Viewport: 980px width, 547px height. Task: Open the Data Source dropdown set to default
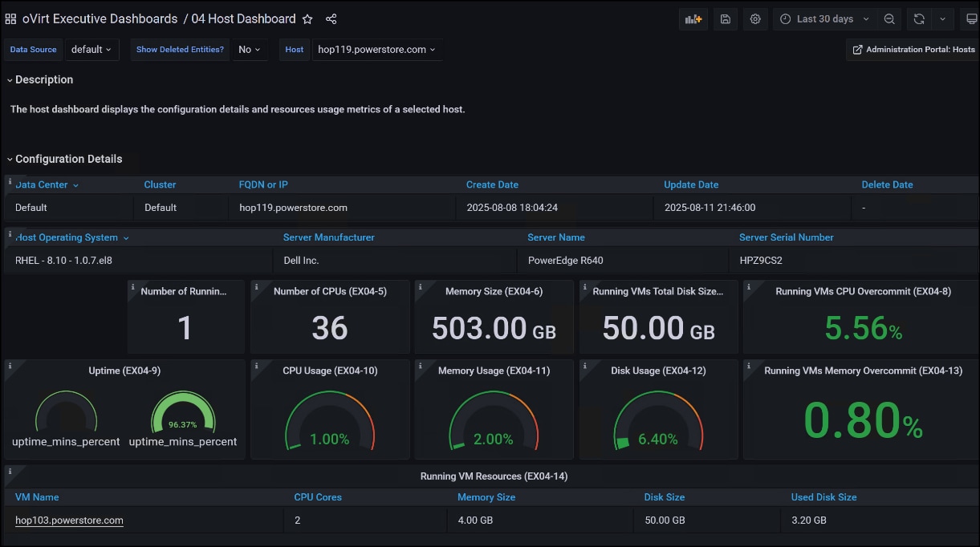[x=92, y=50]
